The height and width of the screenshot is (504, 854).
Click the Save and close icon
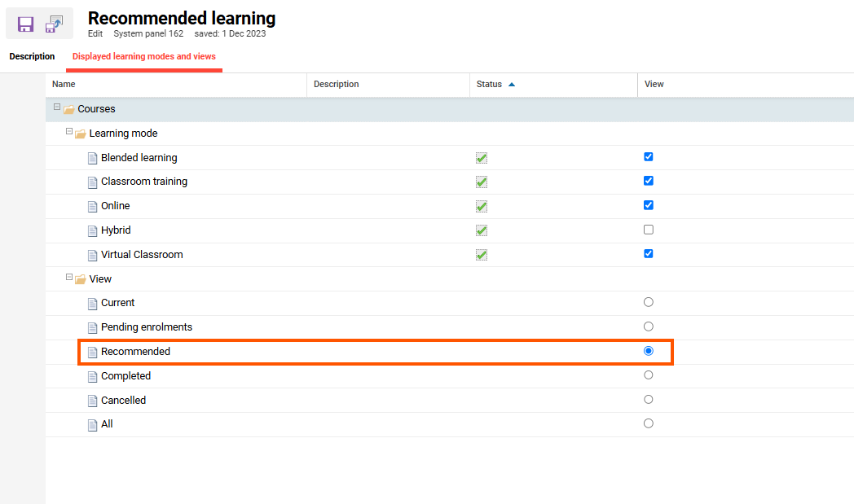pyautogui.click(x=54, y=24)
